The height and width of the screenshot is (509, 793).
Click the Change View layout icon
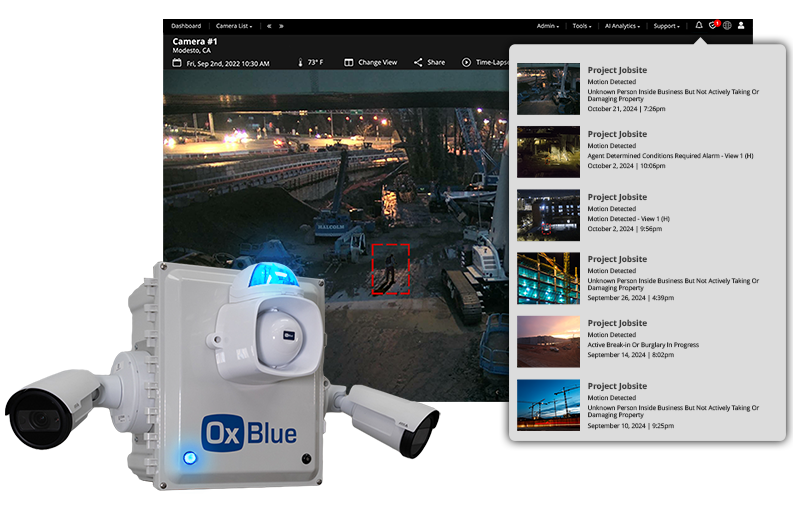click(349, 62)
